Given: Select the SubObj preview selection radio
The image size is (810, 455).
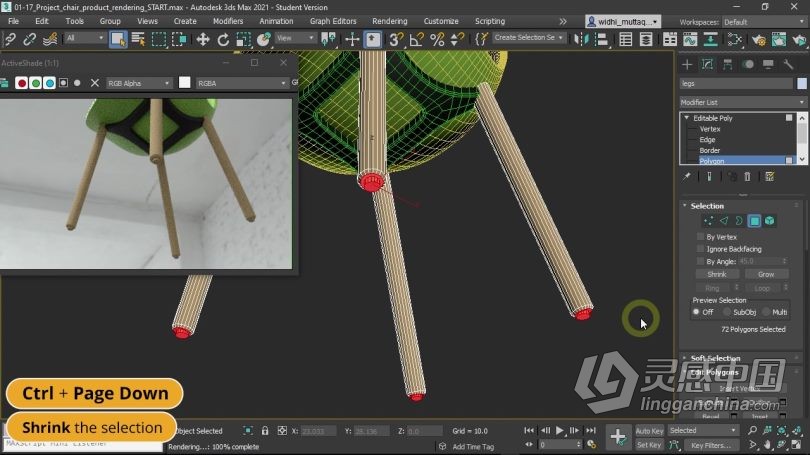Looking at the screenshot, I should pyautogui.click(x=727, y=312).
